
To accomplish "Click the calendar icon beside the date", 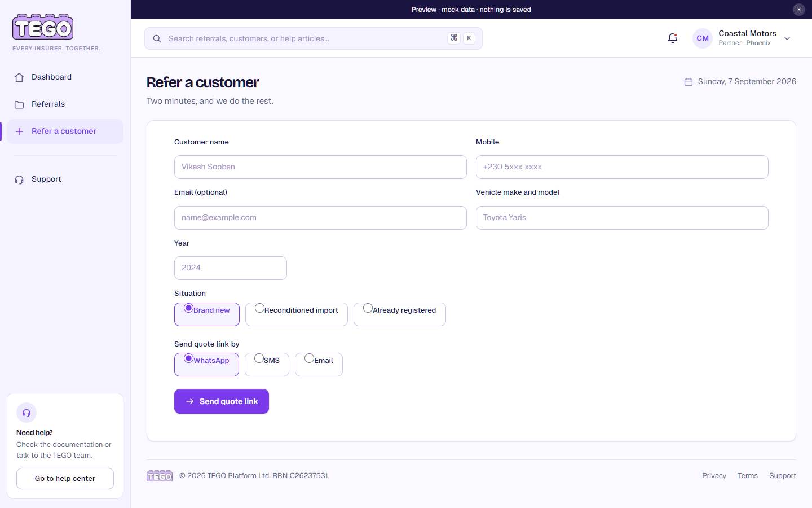I will tap(689, 82).
